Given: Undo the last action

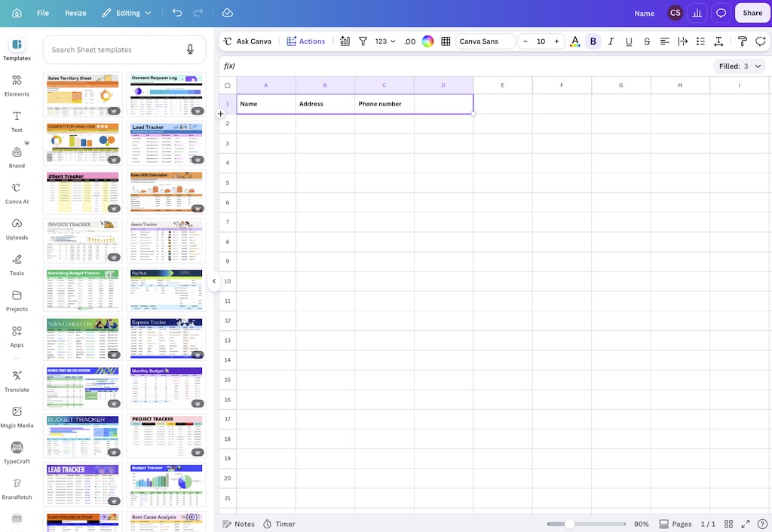Looking at the screenshot, I should [177, 14].
